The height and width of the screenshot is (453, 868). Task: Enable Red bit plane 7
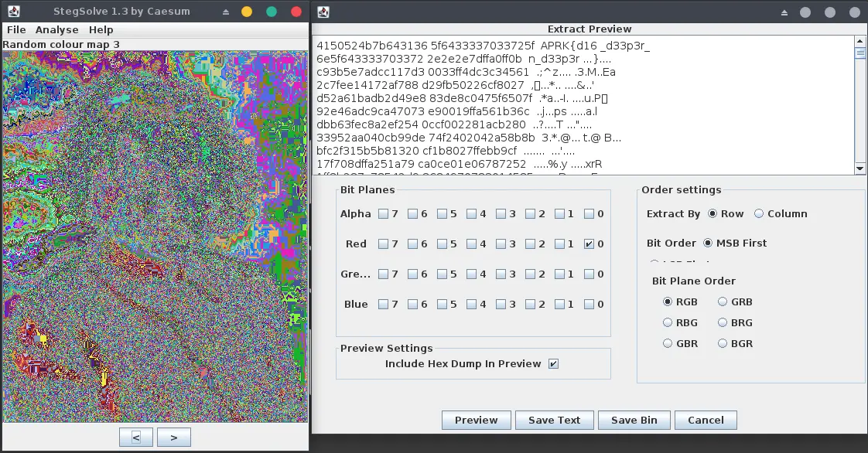[x=383, y=244]
